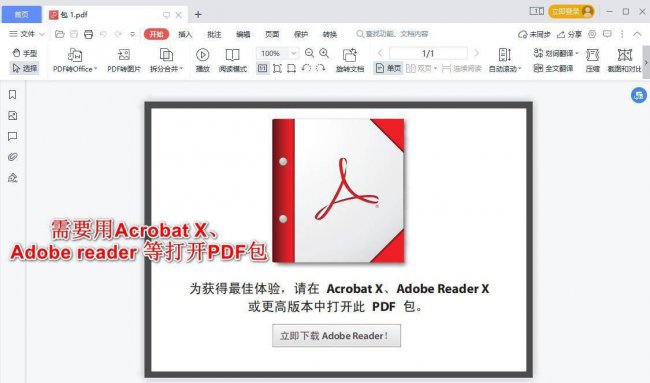Rotate the page counterclockwise
This screenshot has height=383, width=650.
click(x=306, y=68)
